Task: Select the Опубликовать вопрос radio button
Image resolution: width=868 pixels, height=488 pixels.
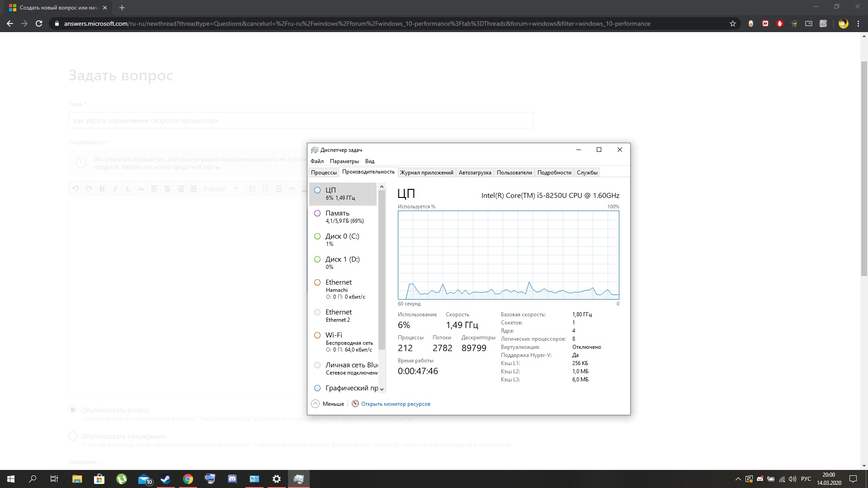Action: pyautogui.click(x=72, y=410)
